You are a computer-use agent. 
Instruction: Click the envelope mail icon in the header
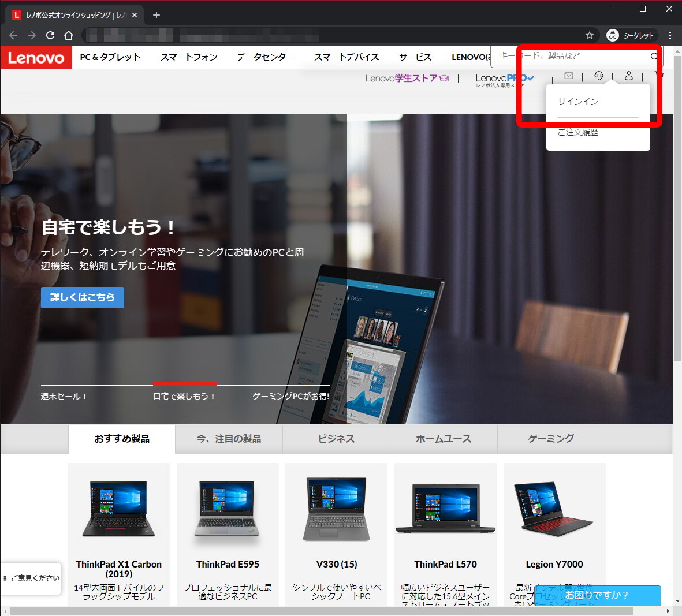568,76
